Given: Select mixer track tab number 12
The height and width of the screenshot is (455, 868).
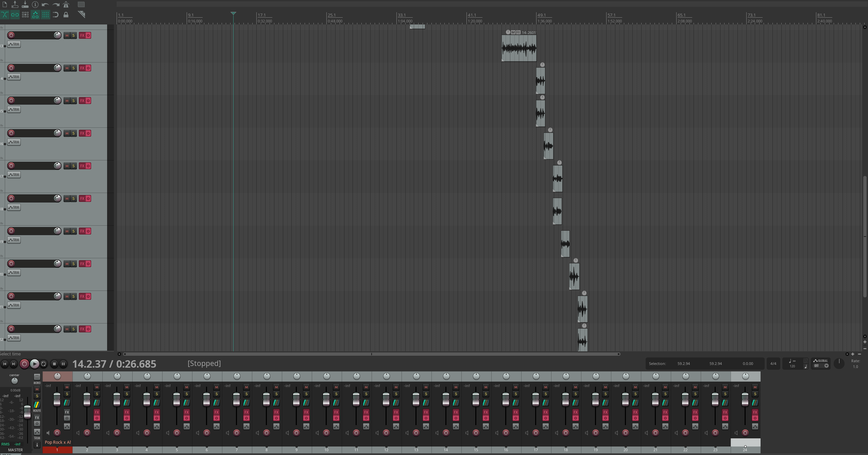Looking at the screenshot, I should pyautogui.click(x=386, y=450).
